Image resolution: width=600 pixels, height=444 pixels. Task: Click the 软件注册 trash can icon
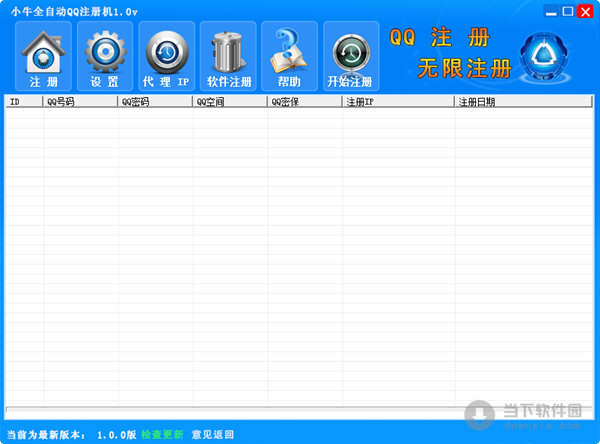point(228,56)
